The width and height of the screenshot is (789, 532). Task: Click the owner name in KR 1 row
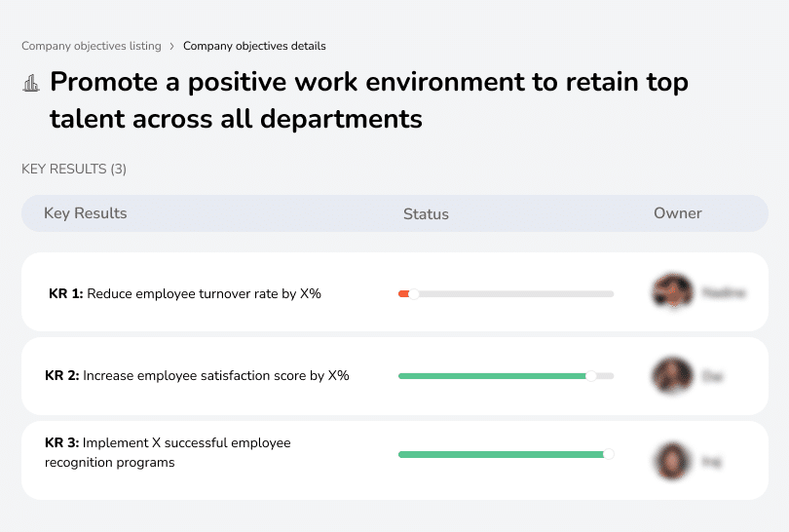(723, 292)
